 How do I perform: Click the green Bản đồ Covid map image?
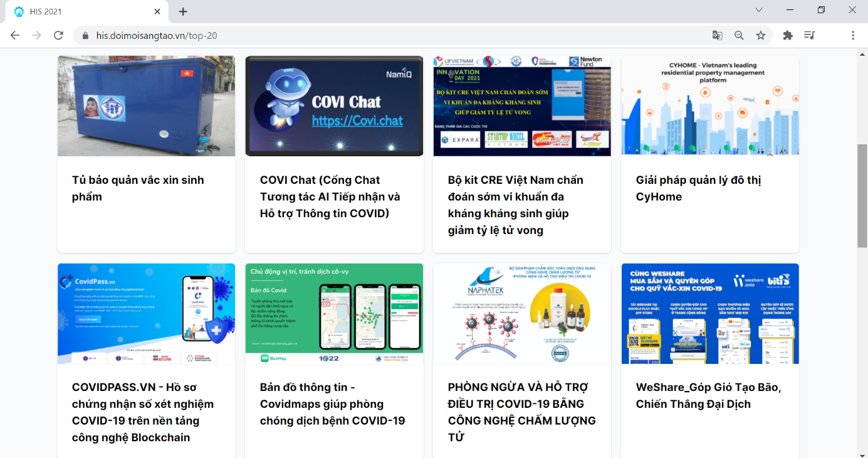(x=334, y=313)
